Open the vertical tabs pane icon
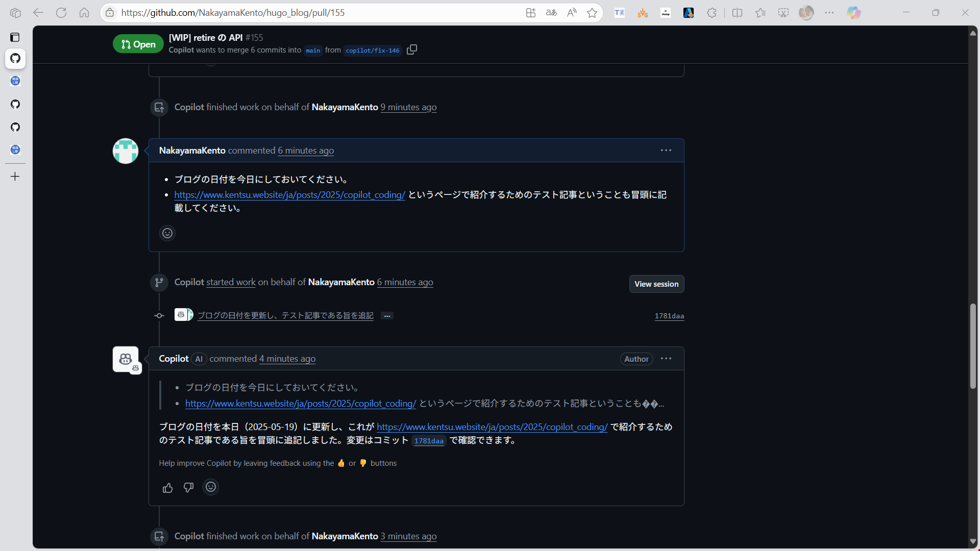The height and width of the screenshot is (551, 980). 15,37
